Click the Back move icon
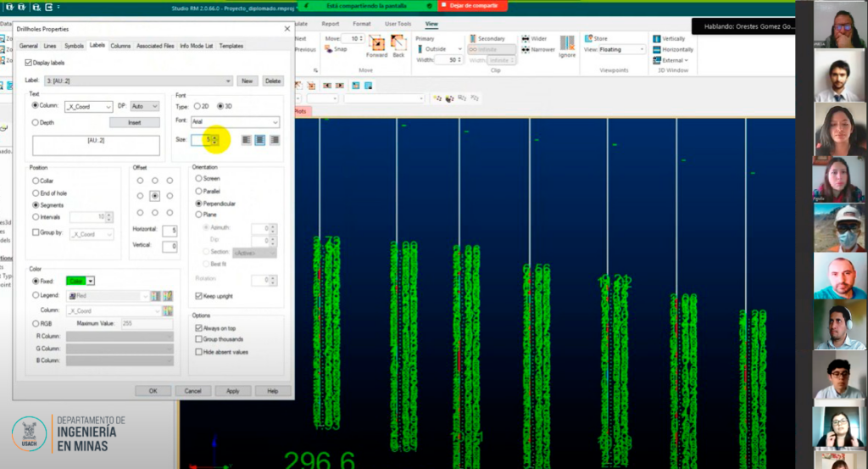868x469 pixels. coord(398,44)
